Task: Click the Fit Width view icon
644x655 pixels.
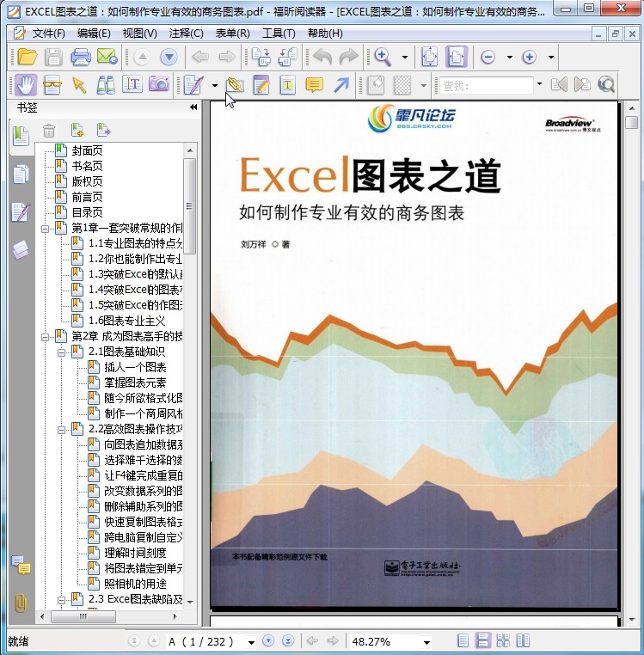Action: [456, 57]
